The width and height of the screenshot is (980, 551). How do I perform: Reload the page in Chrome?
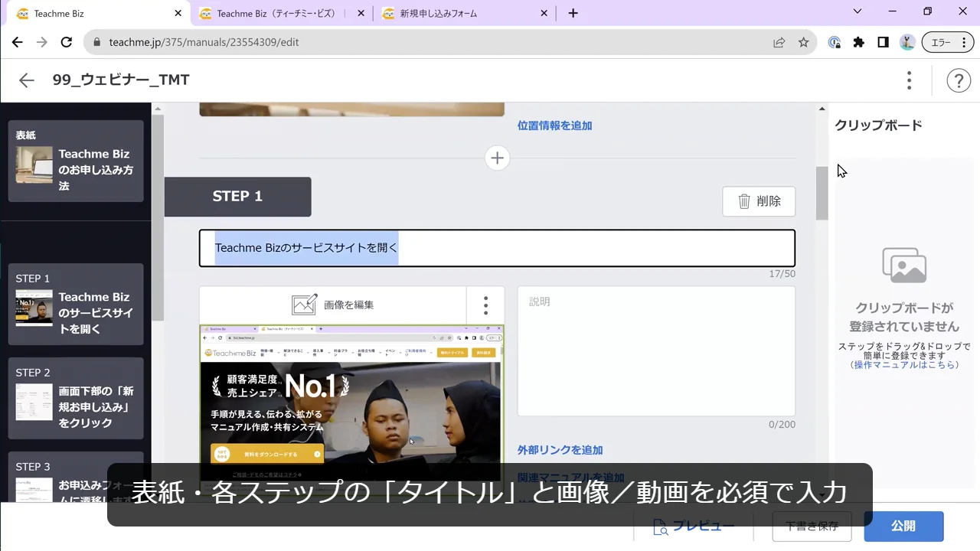point(67,42)
